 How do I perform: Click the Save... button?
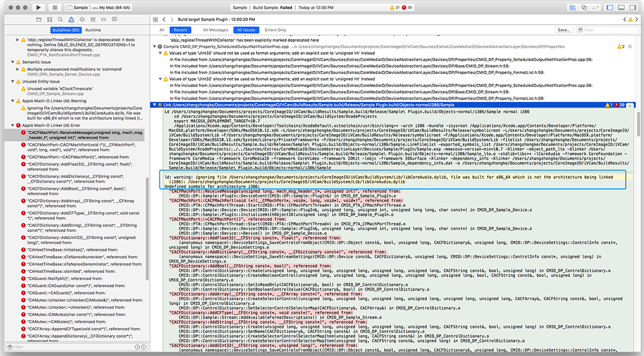click(x=563, y=30)
